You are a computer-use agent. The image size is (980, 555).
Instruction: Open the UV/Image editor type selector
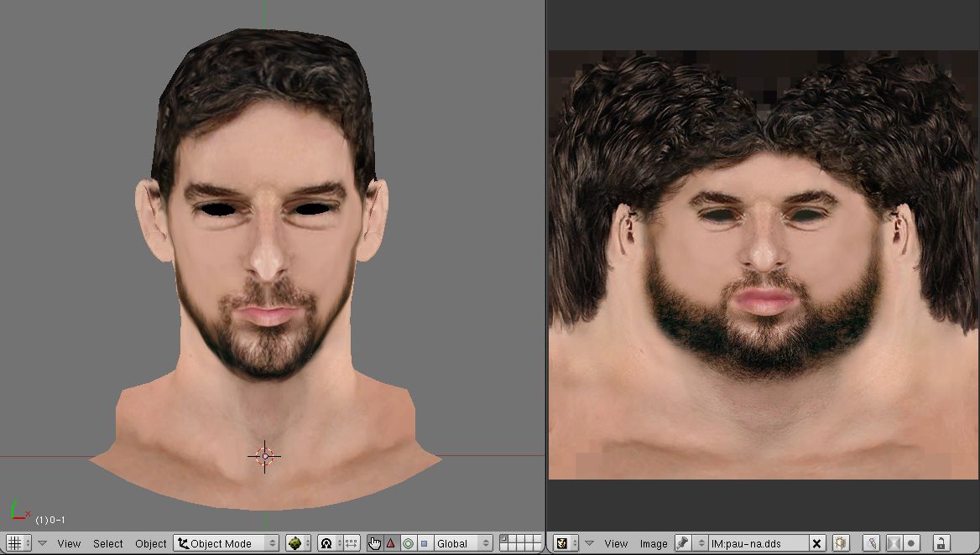tap(566, 543)
